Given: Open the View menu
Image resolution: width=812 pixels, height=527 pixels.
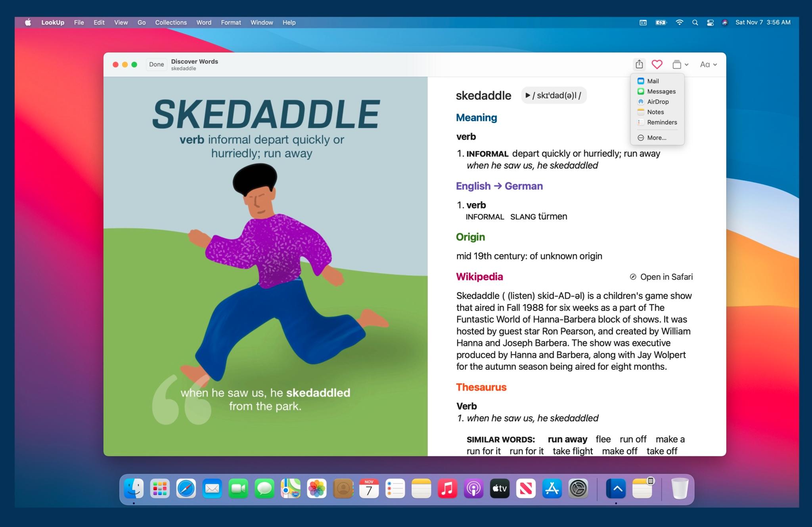Looking at the screenshot, I should click(x=121, y=23).
